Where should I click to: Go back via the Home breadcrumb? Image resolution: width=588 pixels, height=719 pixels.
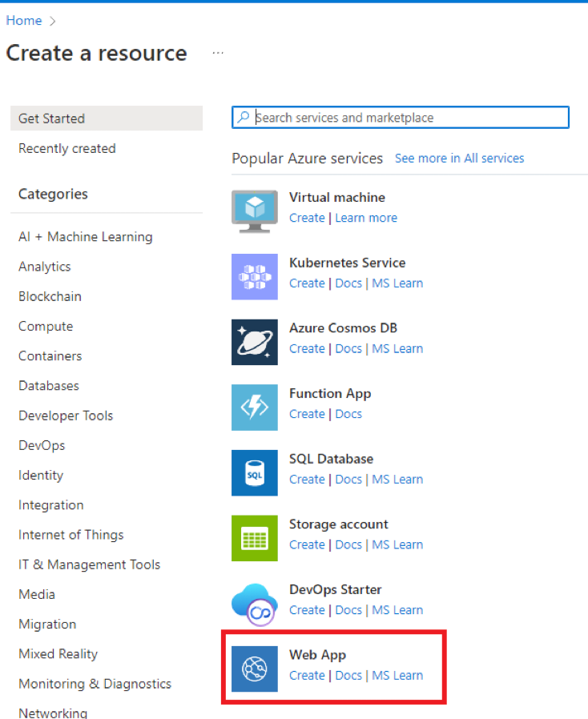(x=24, y=21)
